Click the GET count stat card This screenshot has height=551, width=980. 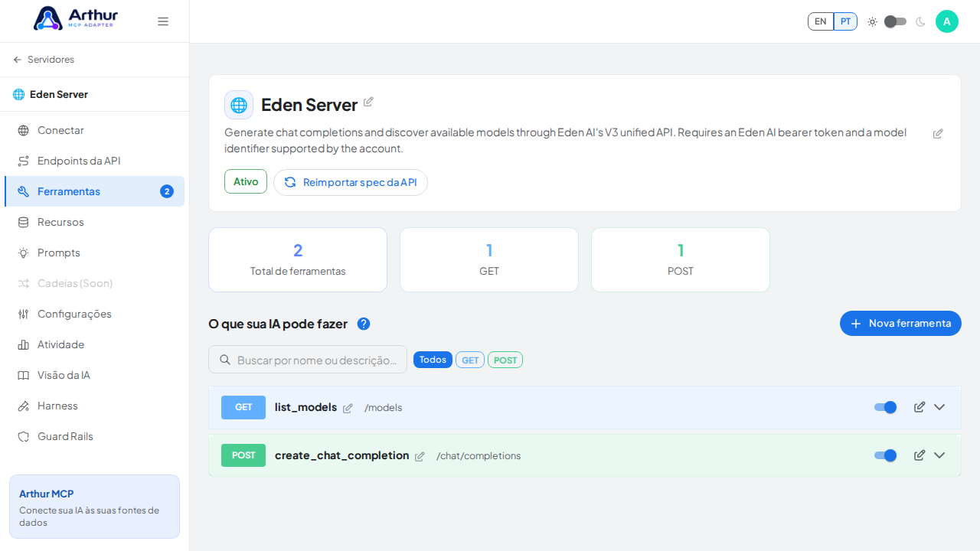[x=489, y=259]
